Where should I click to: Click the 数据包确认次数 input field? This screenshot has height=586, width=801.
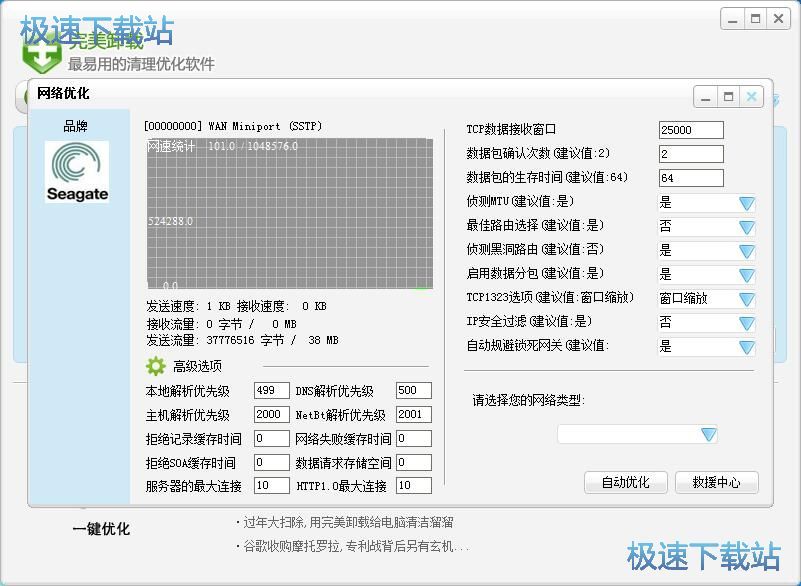pos(691,154)
